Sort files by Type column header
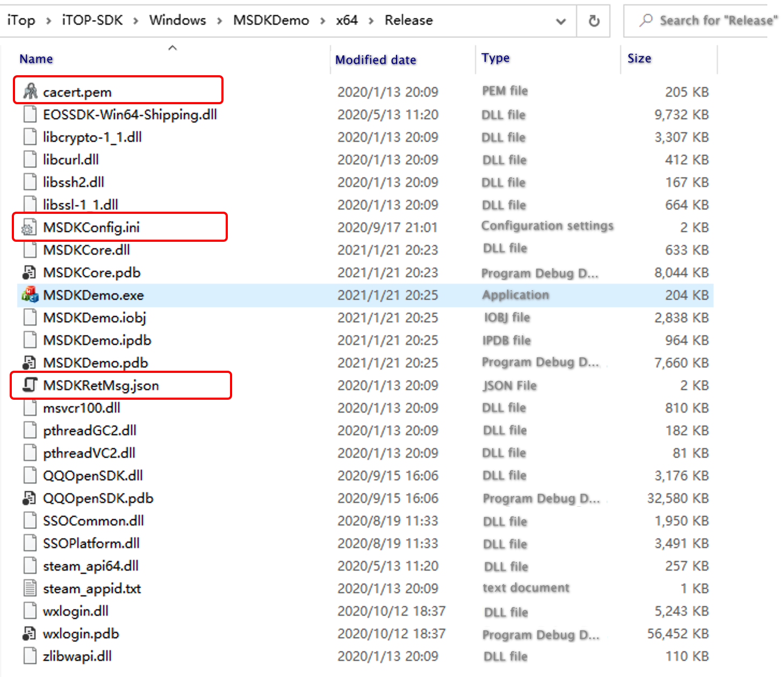 495,58
